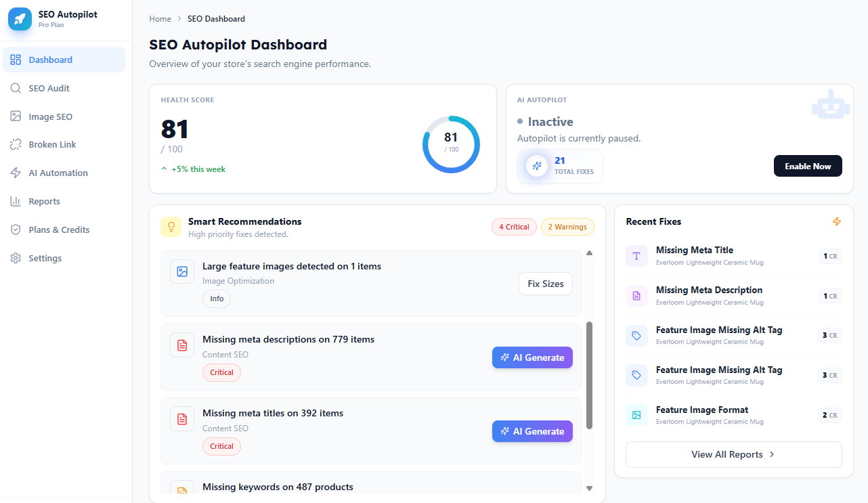Open the Dashboard menu item
This screenshot has width=868, height=503.
tap(64, 60)
